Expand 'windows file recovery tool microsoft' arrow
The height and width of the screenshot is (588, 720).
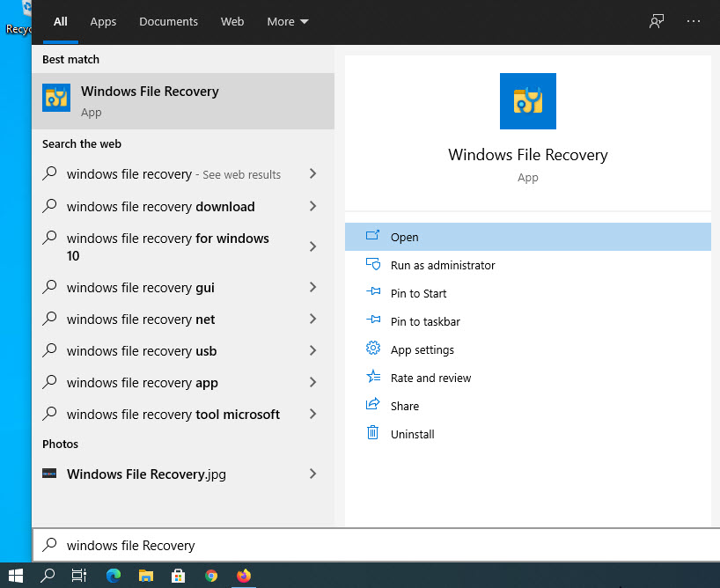pyautogui.click(x=312, y=414)
